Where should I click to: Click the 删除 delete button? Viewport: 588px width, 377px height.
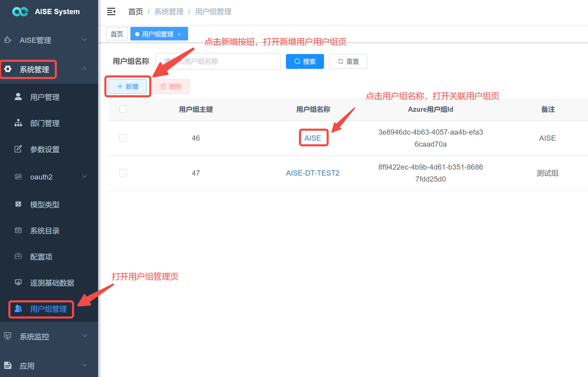pos(171,86)
